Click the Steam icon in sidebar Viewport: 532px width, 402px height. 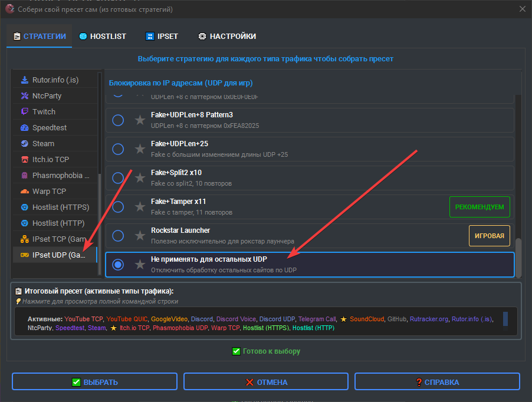pyautogui.click(x=24, y=144)
